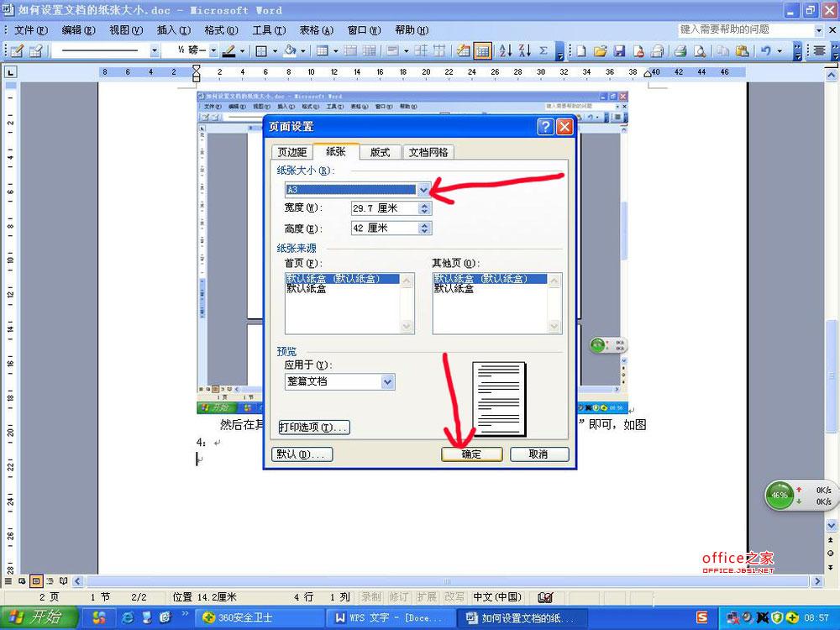Viewport: 840px width, 630px height.
Task: Apply the Outside Border button
Action: click(261, 51)
